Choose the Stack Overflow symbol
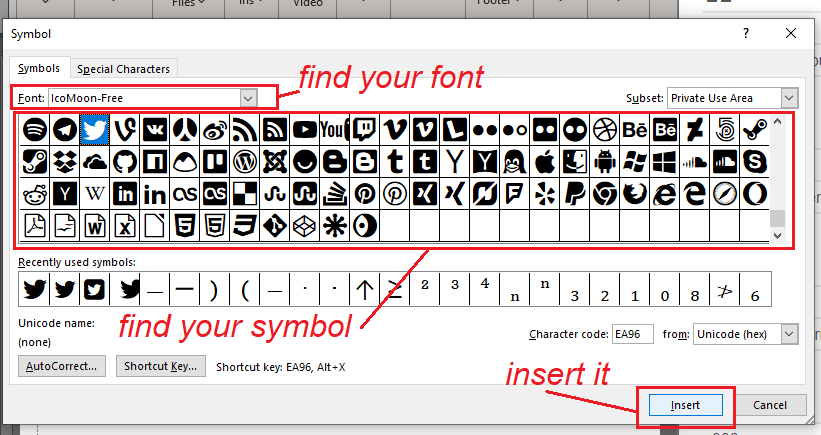 (335, 194)
